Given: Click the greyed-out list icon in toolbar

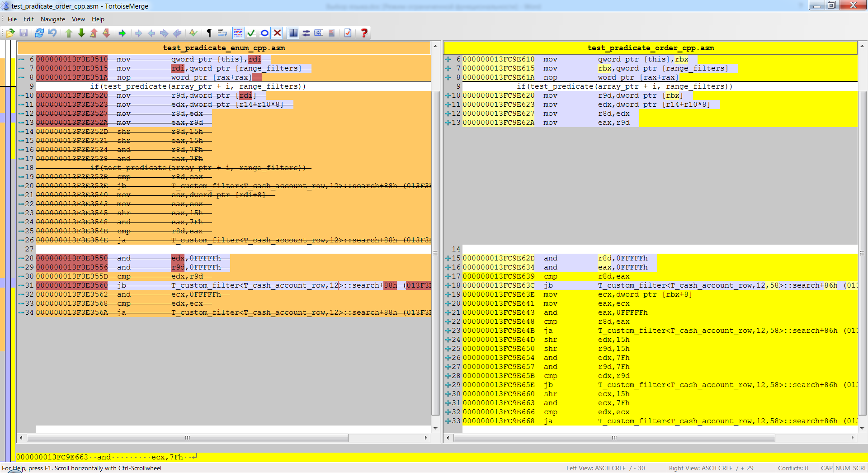Looking at the screenshot, I should tap(331, 33).
